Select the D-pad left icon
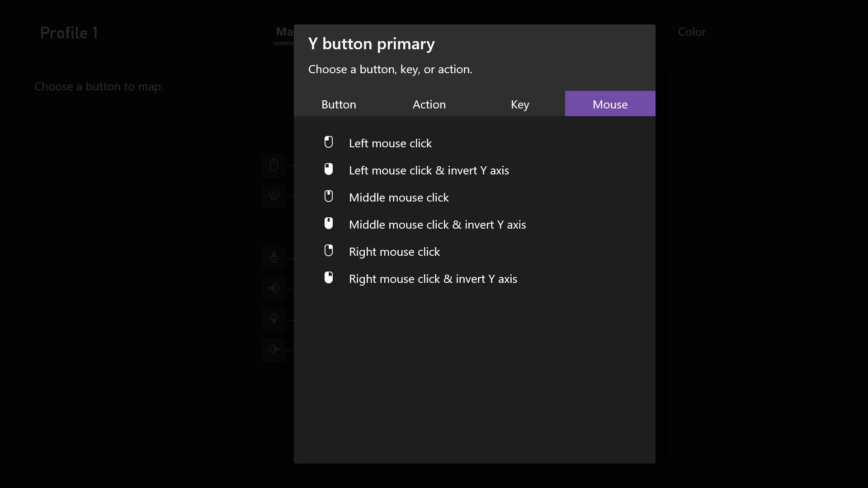 click(274, 288)
